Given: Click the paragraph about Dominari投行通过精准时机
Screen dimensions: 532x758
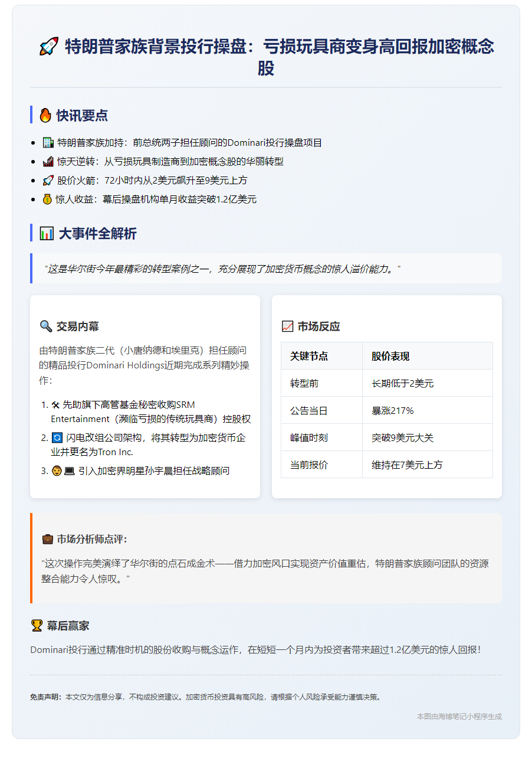Looking at the screenshot, I should coord(255,650).
